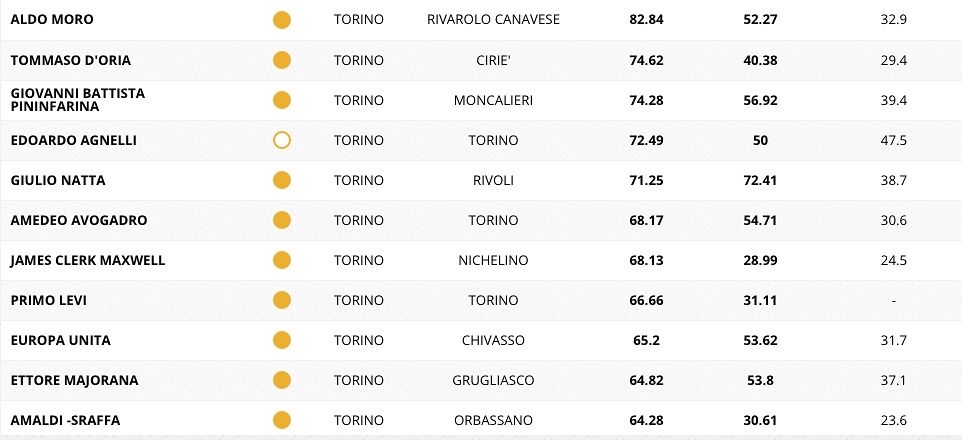Click the yellow circle icon beside ETTORE MAJORANA
This screenshot has height=440, width=962.
click(x=282, y=380)
